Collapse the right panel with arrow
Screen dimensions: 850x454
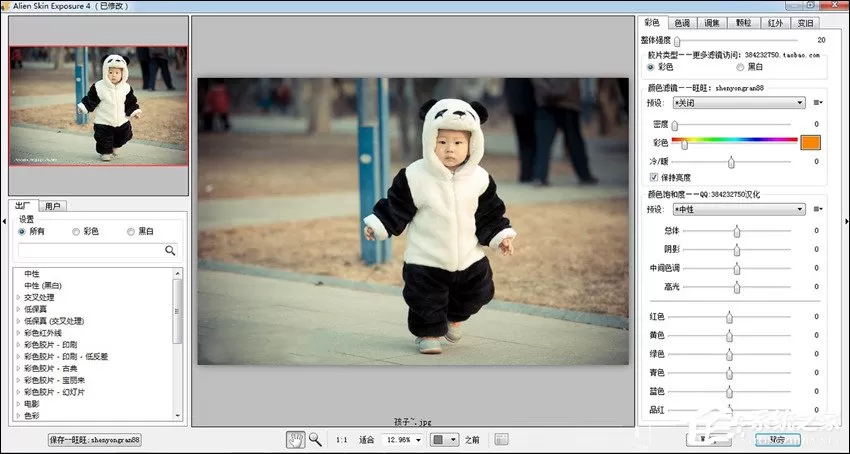click(846, 221)
